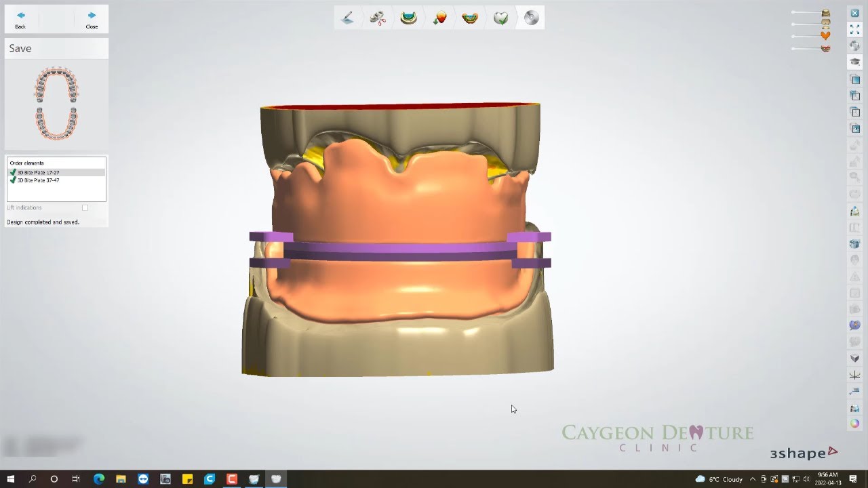The height and width of the screenshot is (488, 868).
Task: Open the red-green arrow workflow step
Action: coord(439,18)
